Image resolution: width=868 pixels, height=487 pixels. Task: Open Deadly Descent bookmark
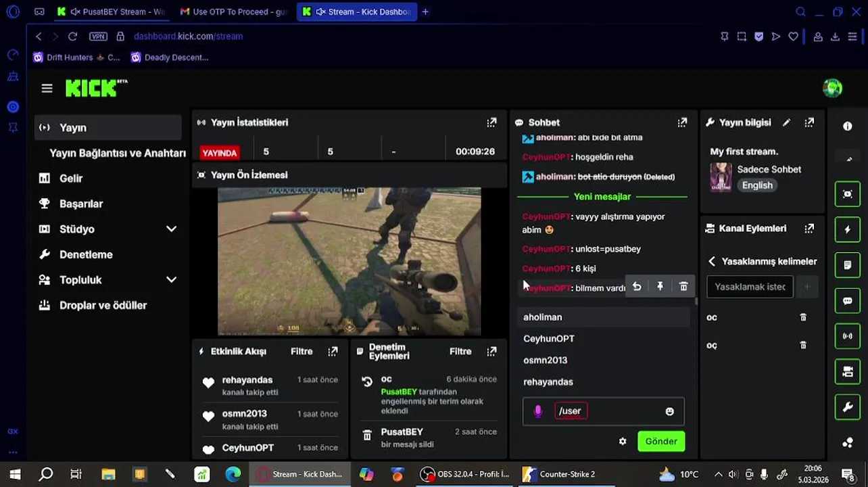tap(170, 57)
